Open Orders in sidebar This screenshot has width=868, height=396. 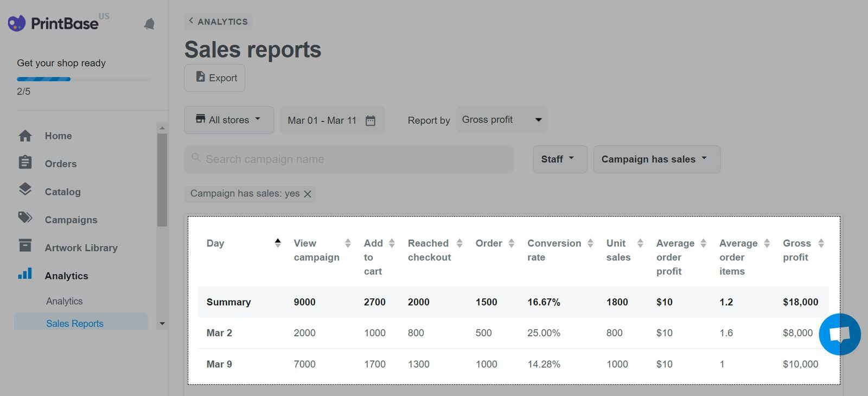(x=61, y=164)
